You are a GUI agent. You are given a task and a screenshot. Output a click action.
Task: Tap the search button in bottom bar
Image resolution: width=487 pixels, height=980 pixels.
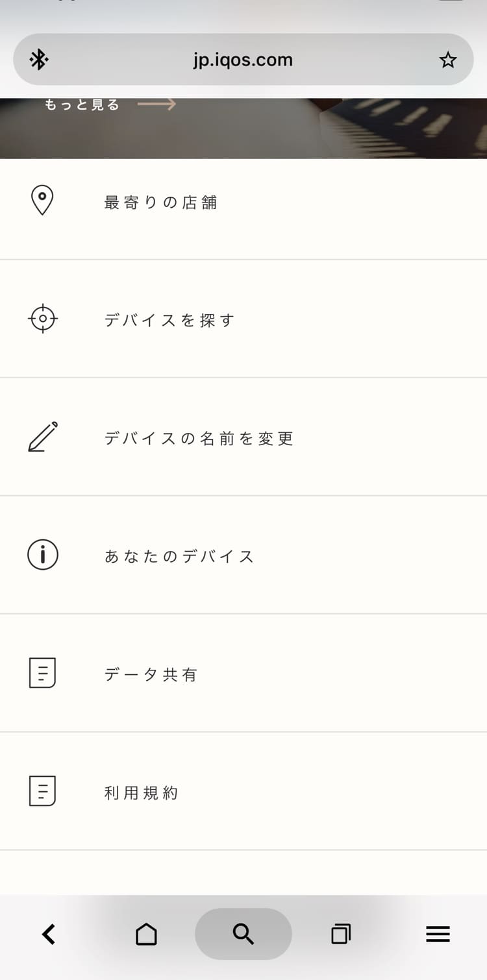click(x=243, y=934)
